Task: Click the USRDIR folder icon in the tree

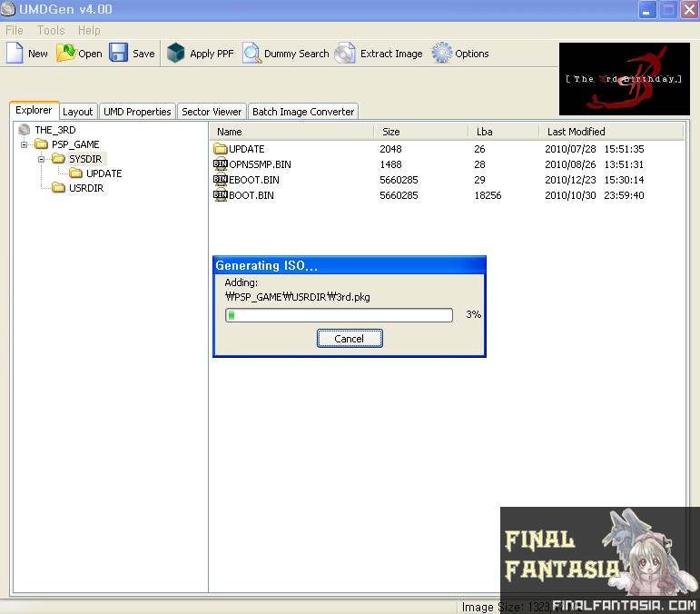Action: pyautogui.click(x=58, y=187)
